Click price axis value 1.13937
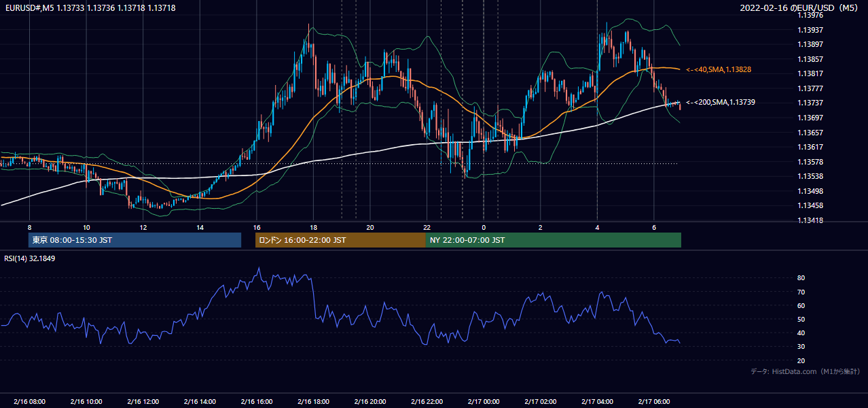Viewport: 868px width, 408px height. [x=810, y=30]
